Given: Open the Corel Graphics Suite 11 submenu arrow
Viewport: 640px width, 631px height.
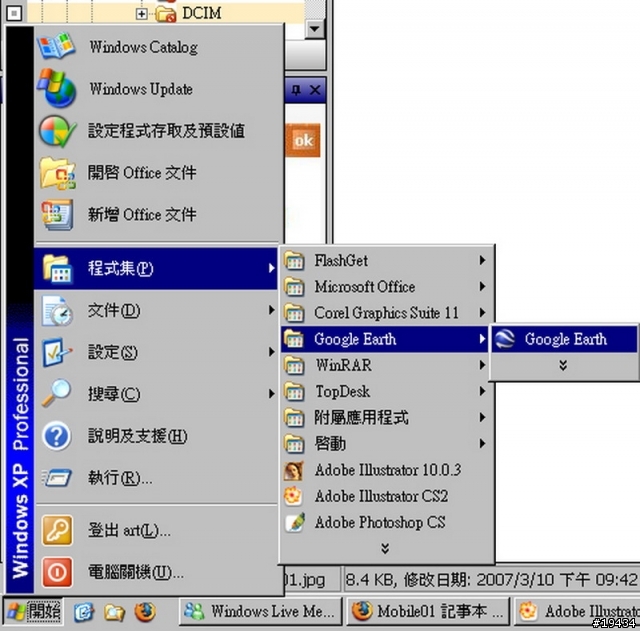Looking at the screenshot, I should (482, 313).
